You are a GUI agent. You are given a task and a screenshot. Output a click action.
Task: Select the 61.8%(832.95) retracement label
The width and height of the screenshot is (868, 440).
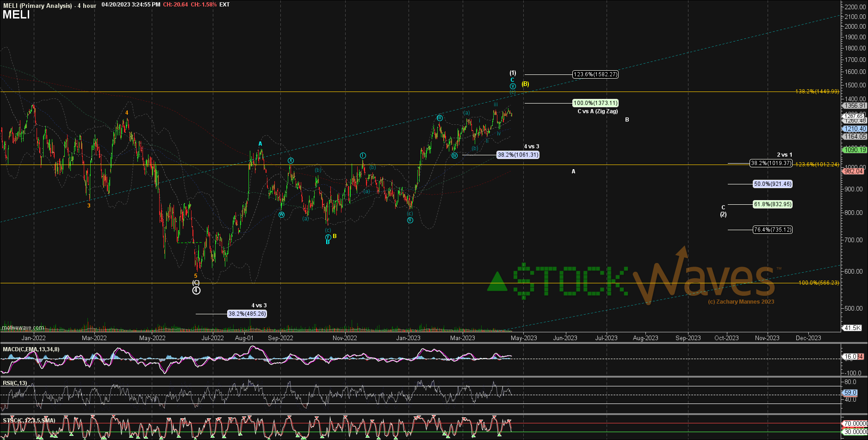773,204
